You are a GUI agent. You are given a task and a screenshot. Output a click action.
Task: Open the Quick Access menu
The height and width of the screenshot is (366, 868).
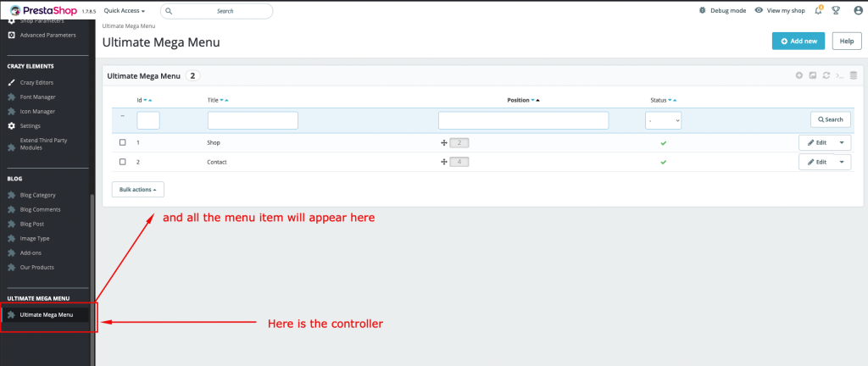click(124, 11)
